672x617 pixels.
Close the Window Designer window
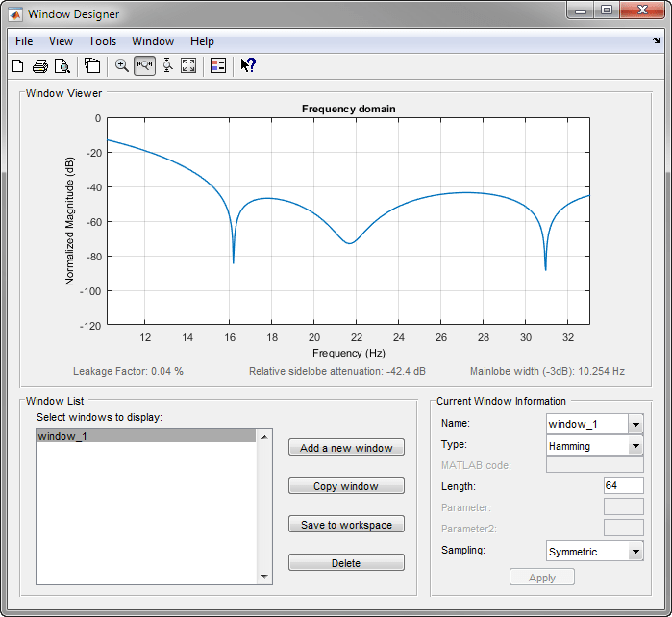pyautogui.click(x=642, y=11)
